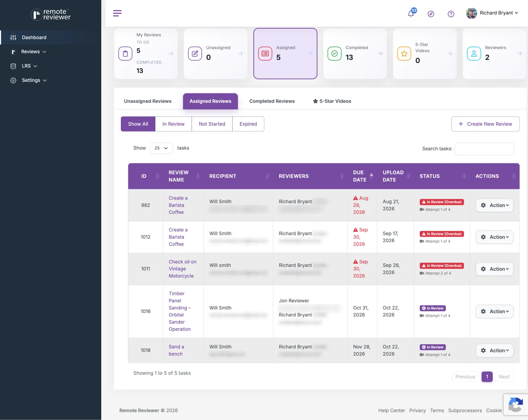Click the Unassigned edit pencil icon
528x420 pixels.
coord(195,54)
